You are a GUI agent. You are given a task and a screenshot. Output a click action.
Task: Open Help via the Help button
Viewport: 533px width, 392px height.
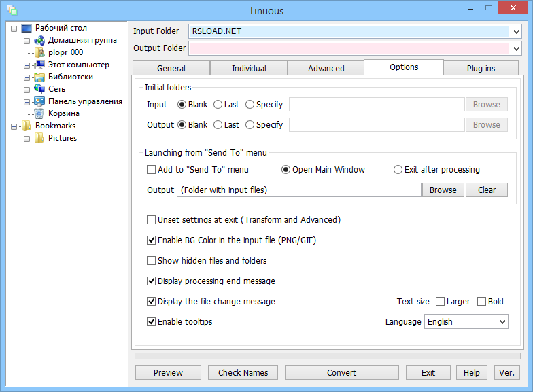tap(472, 372)
